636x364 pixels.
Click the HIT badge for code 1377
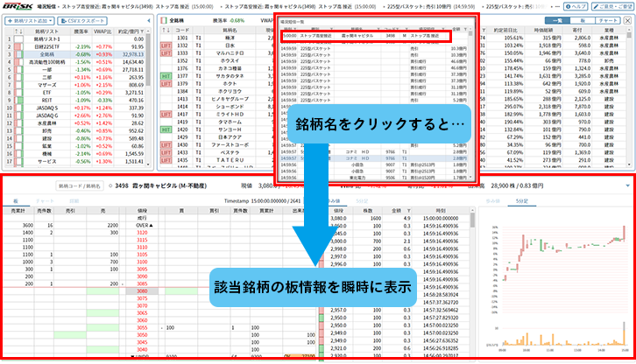(166, 76)
